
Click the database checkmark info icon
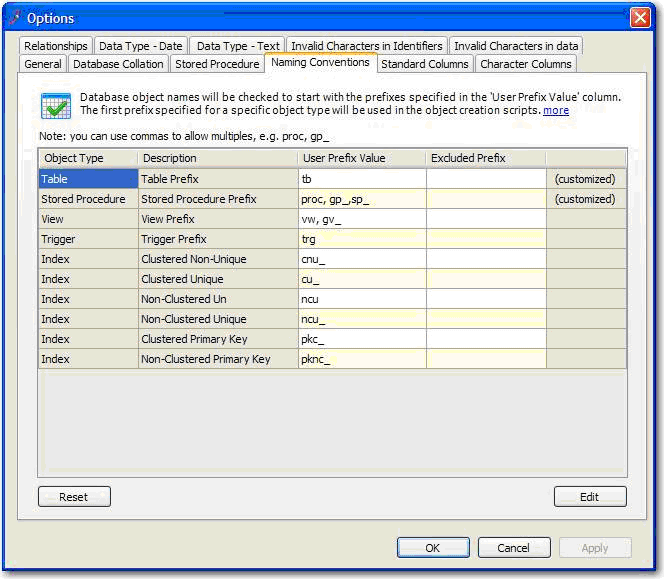click(54, 105)
